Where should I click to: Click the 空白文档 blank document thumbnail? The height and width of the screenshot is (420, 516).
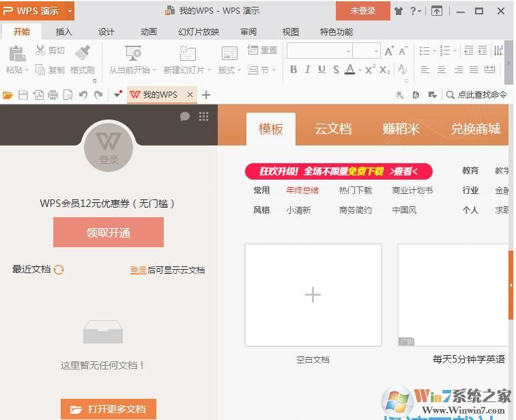coord(313,295)
